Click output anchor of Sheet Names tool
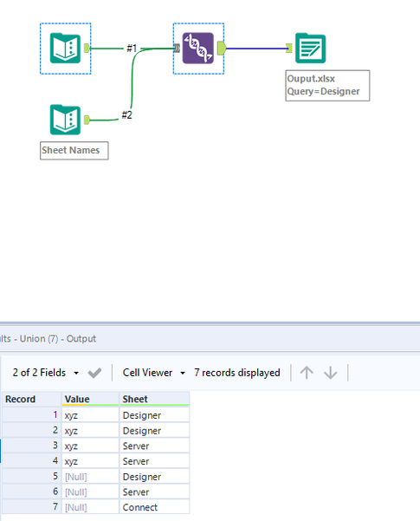Screen dimensions: 420x521 (x=87, y=120)
